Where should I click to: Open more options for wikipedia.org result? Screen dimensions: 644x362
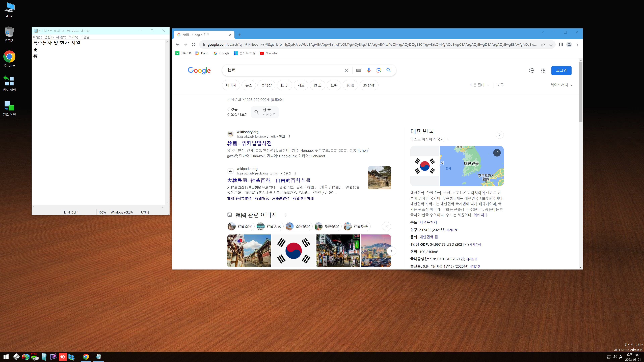(x=295, y=173)
